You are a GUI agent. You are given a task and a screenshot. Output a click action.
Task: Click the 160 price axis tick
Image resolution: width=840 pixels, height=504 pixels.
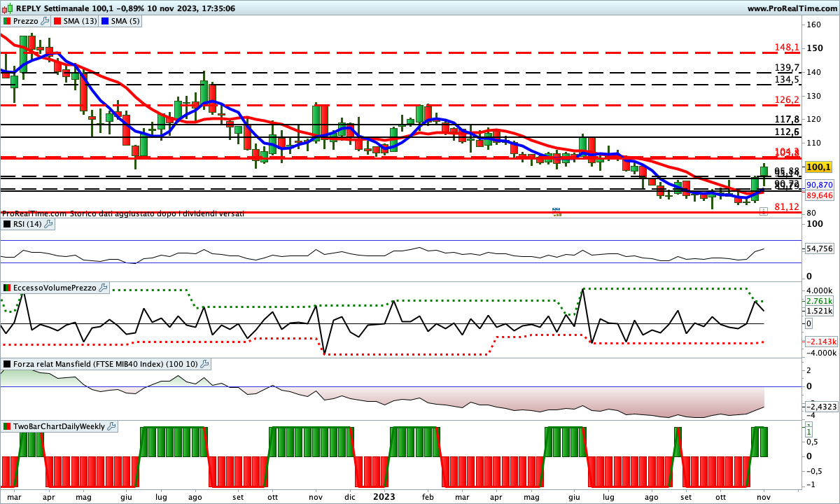(813, 24)
